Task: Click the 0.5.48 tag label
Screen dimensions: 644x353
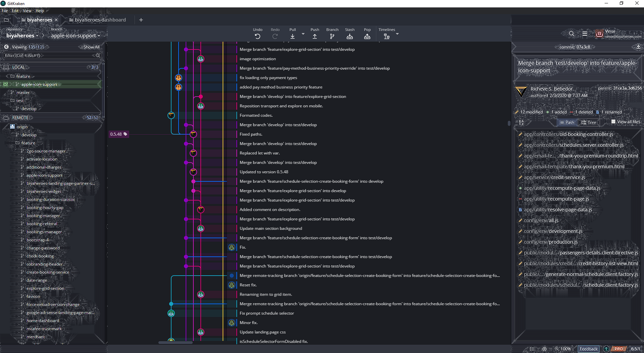Action: click(x=119, y=134)
